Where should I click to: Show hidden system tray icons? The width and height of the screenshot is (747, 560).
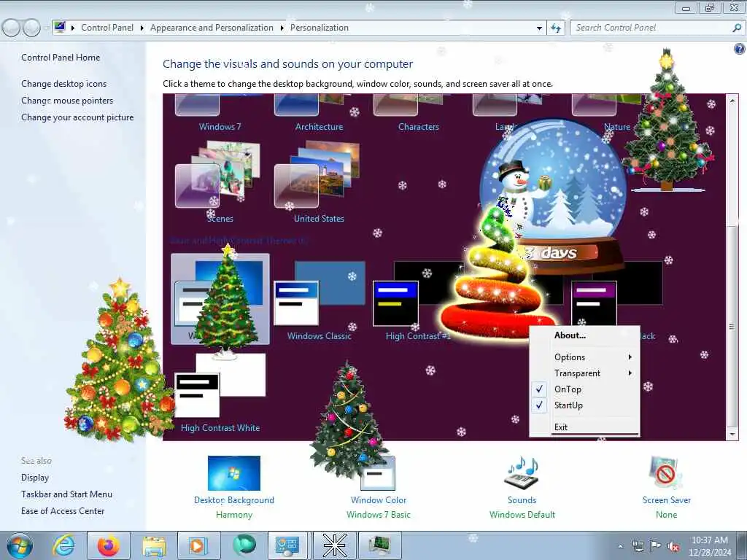[620, 547]
